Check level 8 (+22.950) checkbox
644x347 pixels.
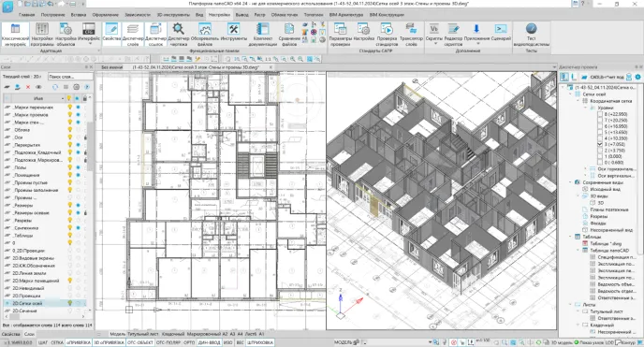pos(600,114)
